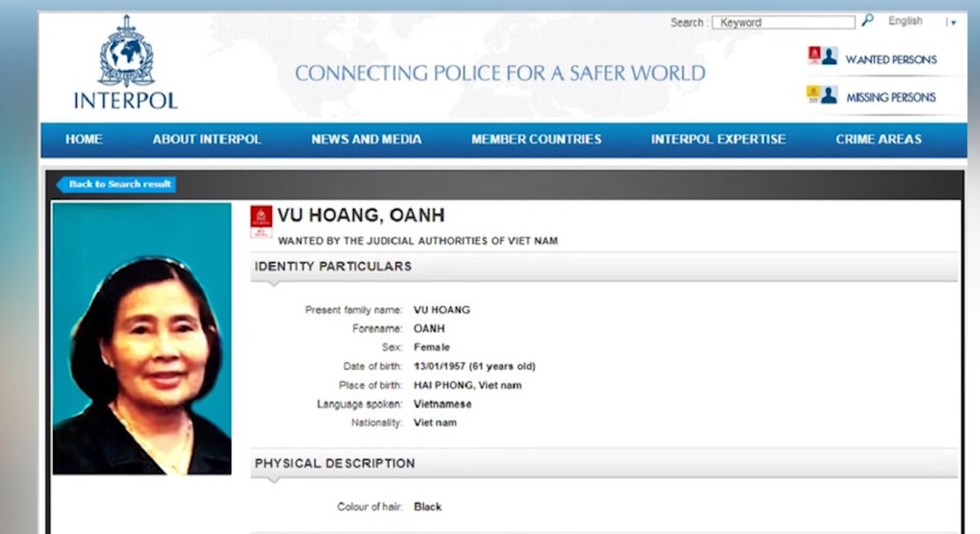Click the Keyword search field
This screenshot has width=980, height=534.
pos(783,23)
